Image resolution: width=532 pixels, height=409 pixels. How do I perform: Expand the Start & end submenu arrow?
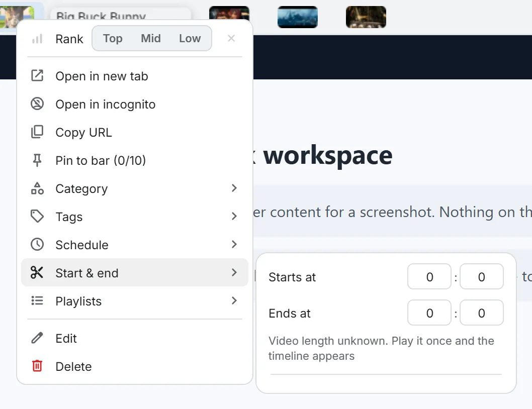pyautogui.click(x=234, y=273)
